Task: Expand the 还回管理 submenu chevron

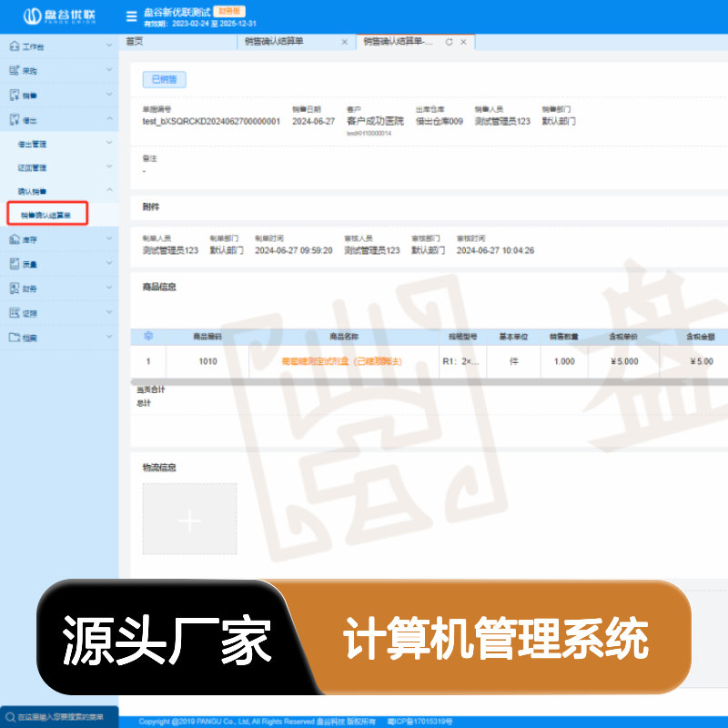Action: pyautogui.click(x=109, y=167)
